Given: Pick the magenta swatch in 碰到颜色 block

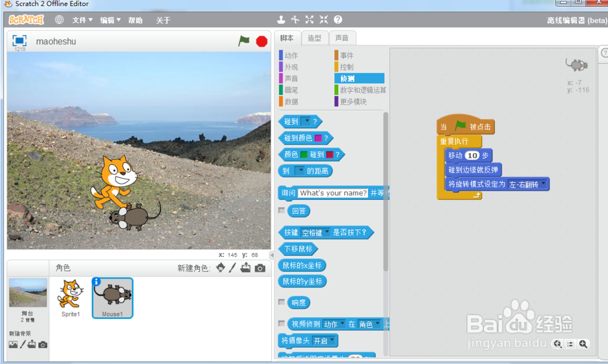Looking at the screenshot, I should (319, 137).
